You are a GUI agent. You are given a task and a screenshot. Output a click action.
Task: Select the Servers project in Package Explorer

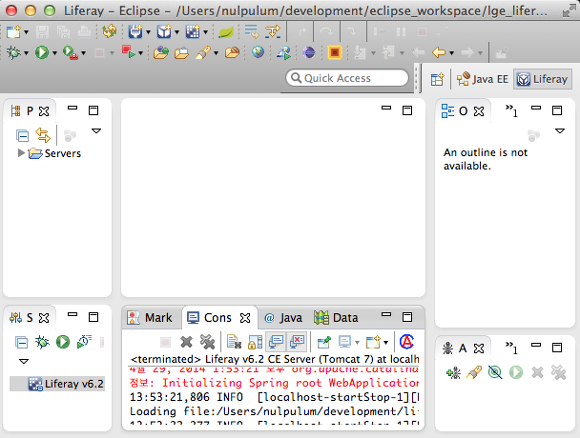tap(55, 153)
